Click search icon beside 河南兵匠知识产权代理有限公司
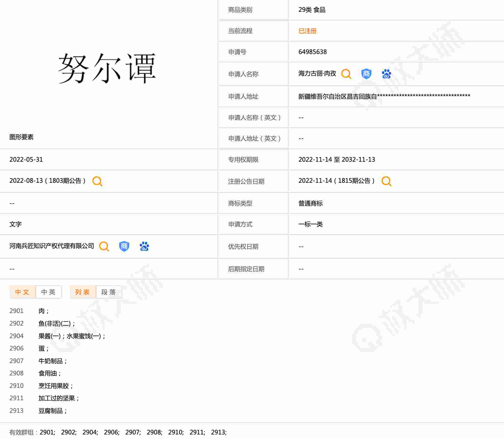The width and height of the screenshot is (504, 439). pyautogui.click(x=104, y=246)
